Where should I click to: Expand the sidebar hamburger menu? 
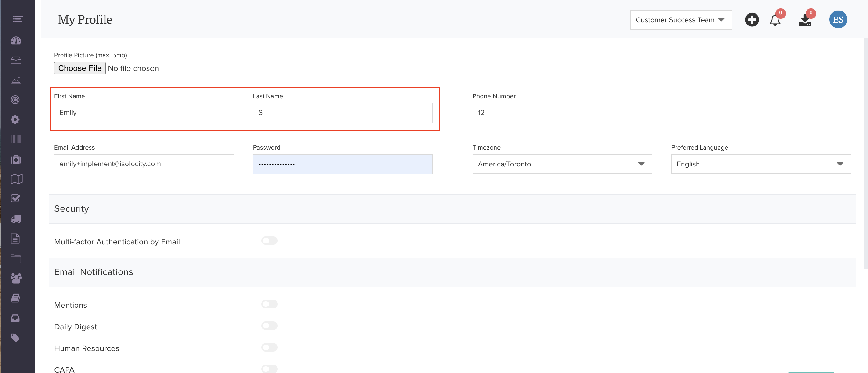[18, 19]
